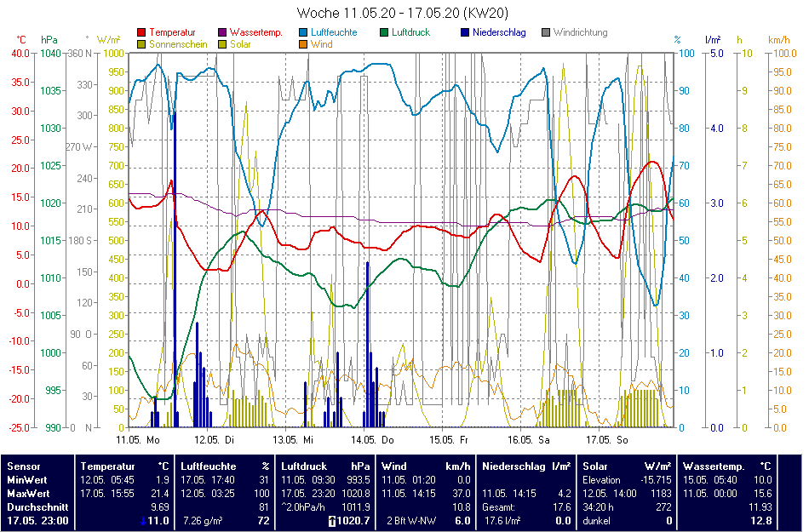Click the 17.05. 23:00 timestamp row label
Screen dimensions: 809x532
[x=37, y=521]
